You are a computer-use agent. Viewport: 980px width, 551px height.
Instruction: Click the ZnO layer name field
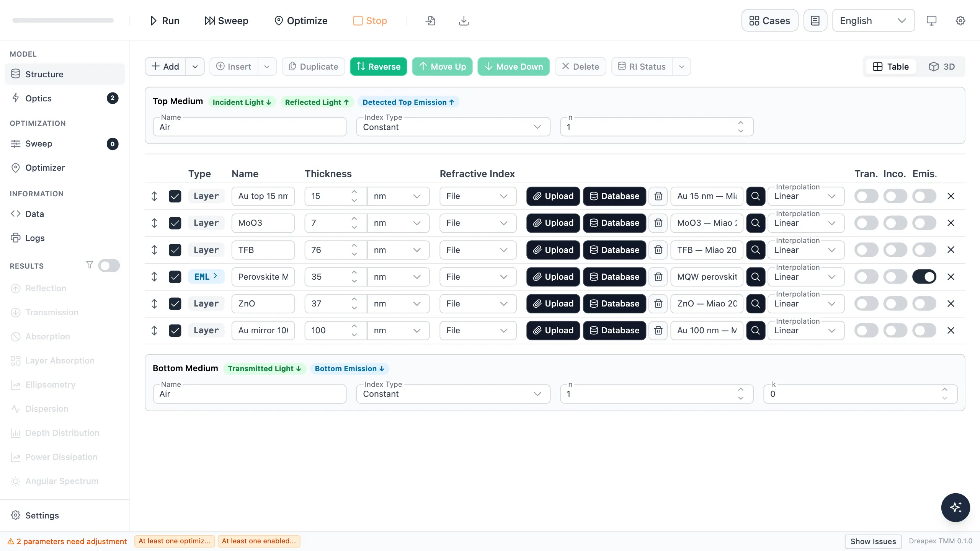pos(263,303)
